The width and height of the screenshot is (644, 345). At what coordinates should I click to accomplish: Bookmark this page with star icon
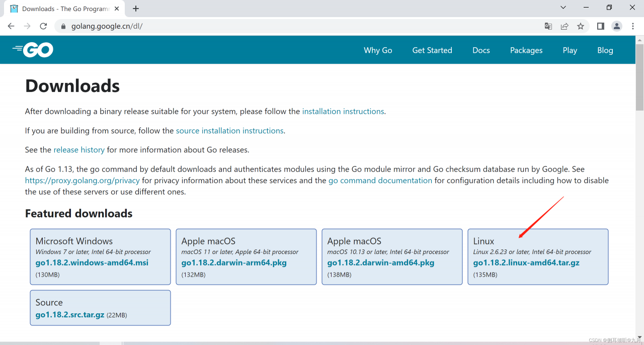pyautogui.click(x=581, y=26)
